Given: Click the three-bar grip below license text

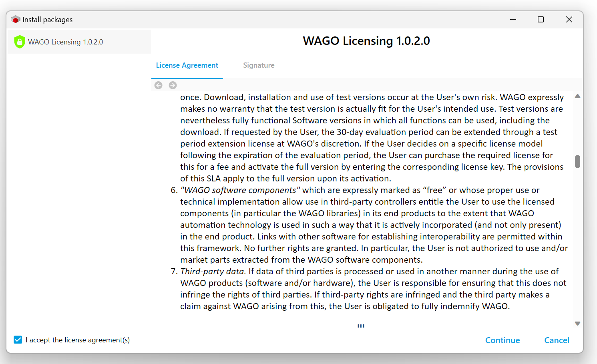Looking at the screenshot, I should pyautogui.click(x=361, y=326).
